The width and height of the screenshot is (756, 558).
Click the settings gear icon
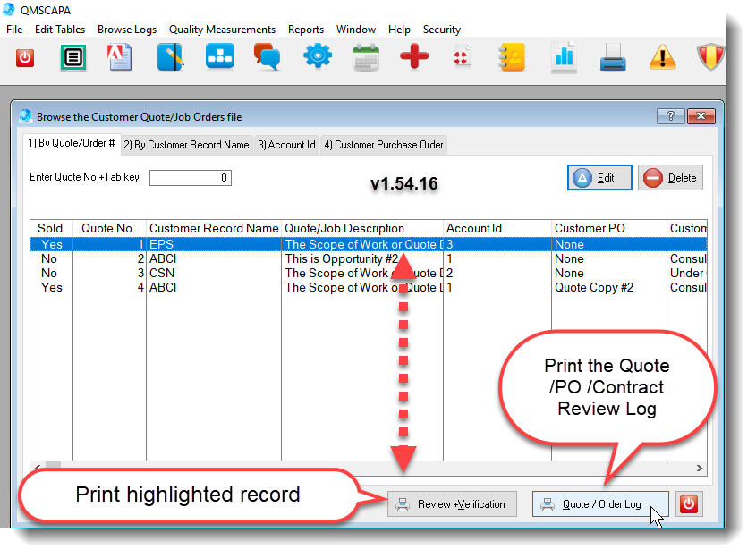click(x=318, y=55)
